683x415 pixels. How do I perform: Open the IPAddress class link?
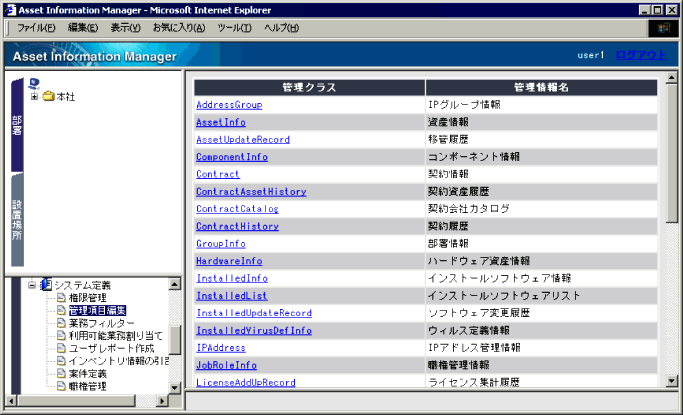click(x=221, y=348)
